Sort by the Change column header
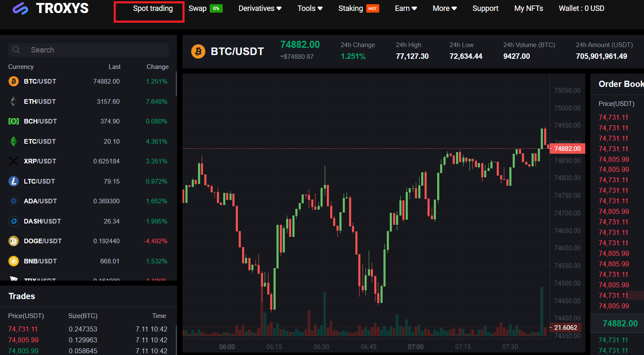Viewport: 644px width, 355px height. point(157,66)
